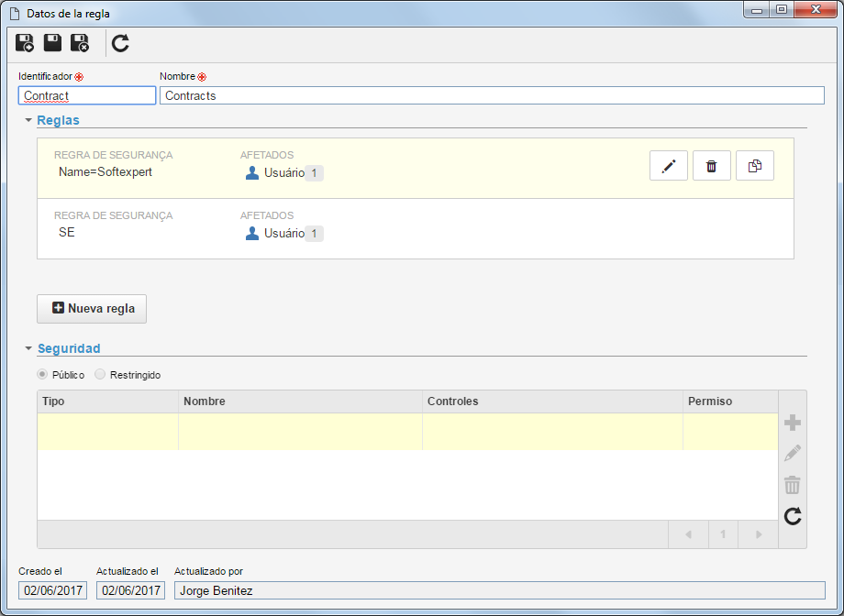Click the refresh icon in the top toolbar
Image resolution: width=844 pixels, height=616 pixels.
coord(120,43)
